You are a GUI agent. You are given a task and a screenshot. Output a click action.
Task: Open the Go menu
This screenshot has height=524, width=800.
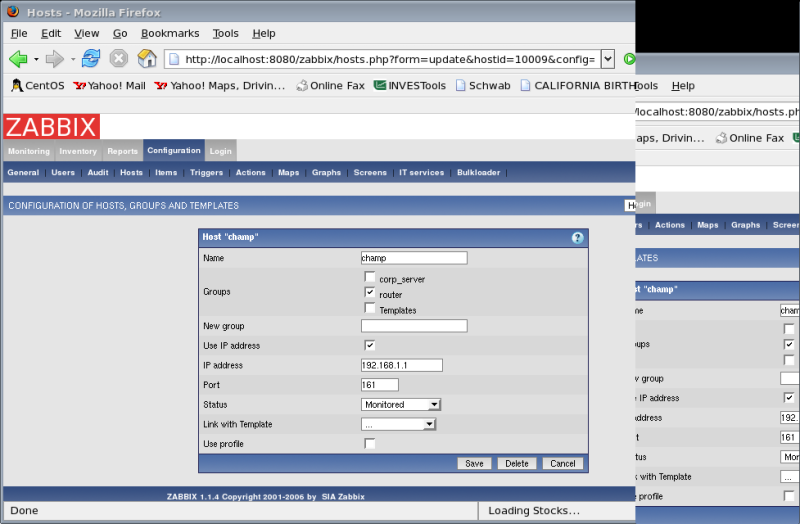pyautogui.click(x=120, y=33)
